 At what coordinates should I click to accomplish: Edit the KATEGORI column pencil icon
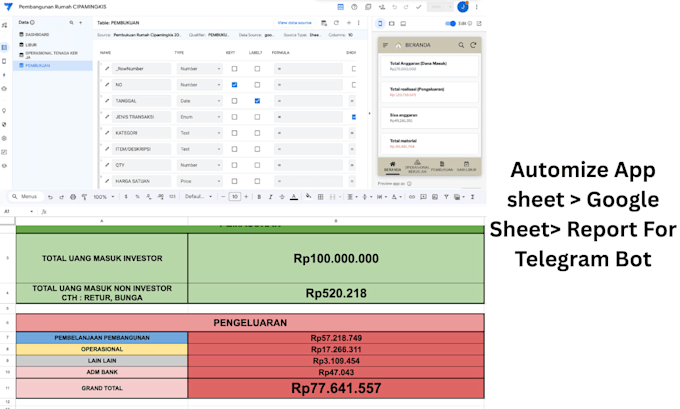coord(107,133)
